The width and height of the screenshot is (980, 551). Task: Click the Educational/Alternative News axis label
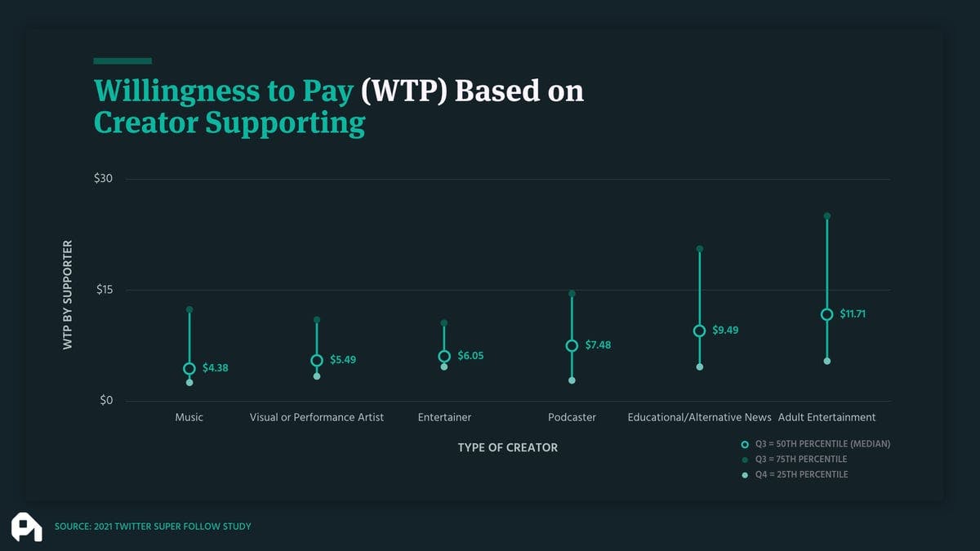(699, 417)
